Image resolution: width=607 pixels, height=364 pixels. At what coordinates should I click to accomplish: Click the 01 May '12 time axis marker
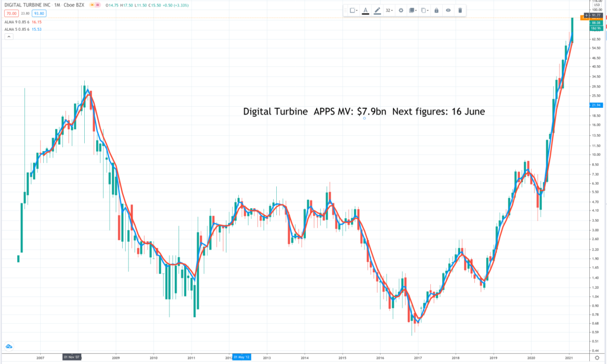(x=242, y=357)
